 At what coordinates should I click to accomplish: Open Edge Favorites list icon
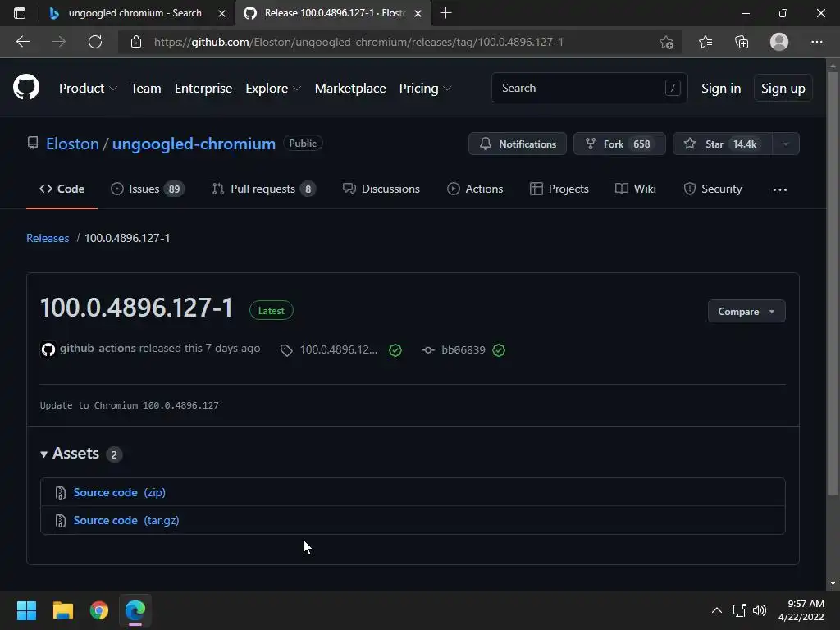(705, 42)
